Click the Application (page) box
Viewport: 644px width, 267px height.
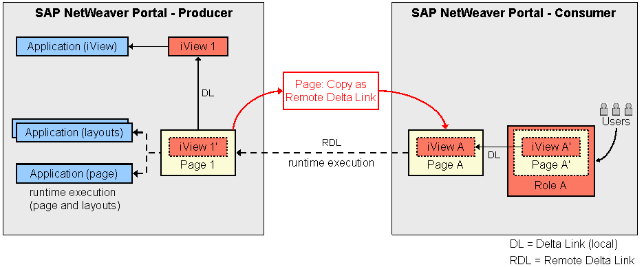pyautogui.click(x=74, y=173)
